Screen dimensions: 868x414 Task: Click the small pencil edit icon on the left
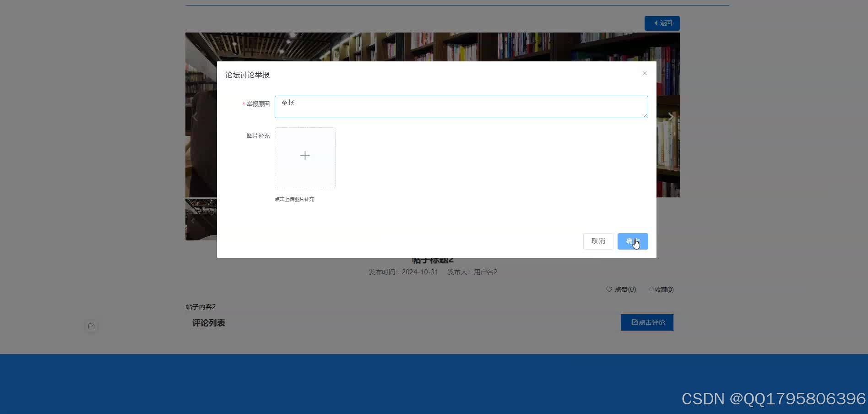(x=91, y=326)
